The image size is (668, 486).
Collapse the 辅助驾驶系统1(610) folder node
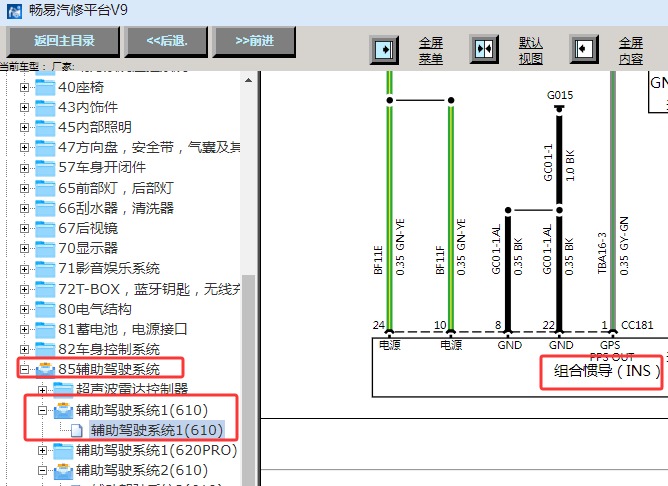(42, 410)
